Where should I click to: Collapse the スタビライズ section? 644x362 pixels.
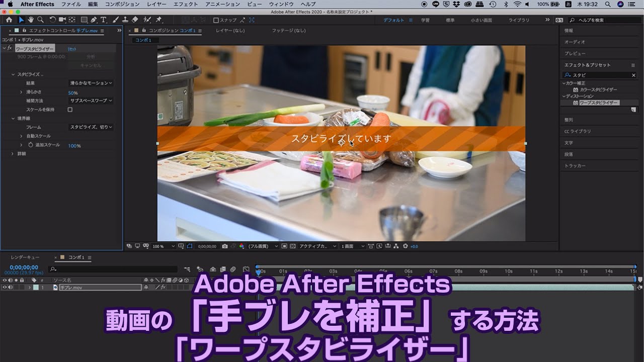(x=13, y=74)
